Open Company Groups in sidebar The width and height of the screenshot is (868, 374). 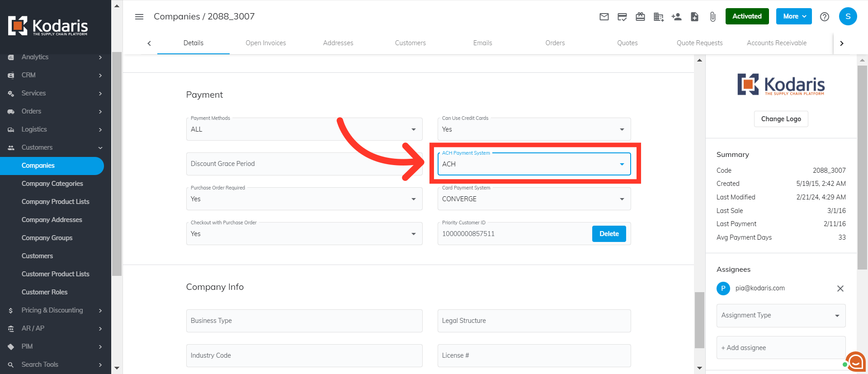47,238
